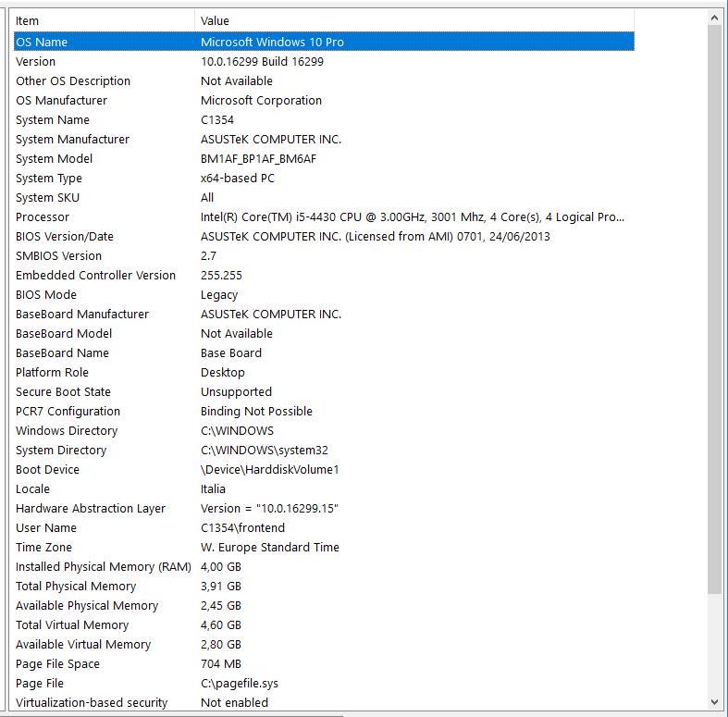This screenshot has width=728, height=717.
Task: Select the BIOS Version/Date row
Action: point(324,236)
